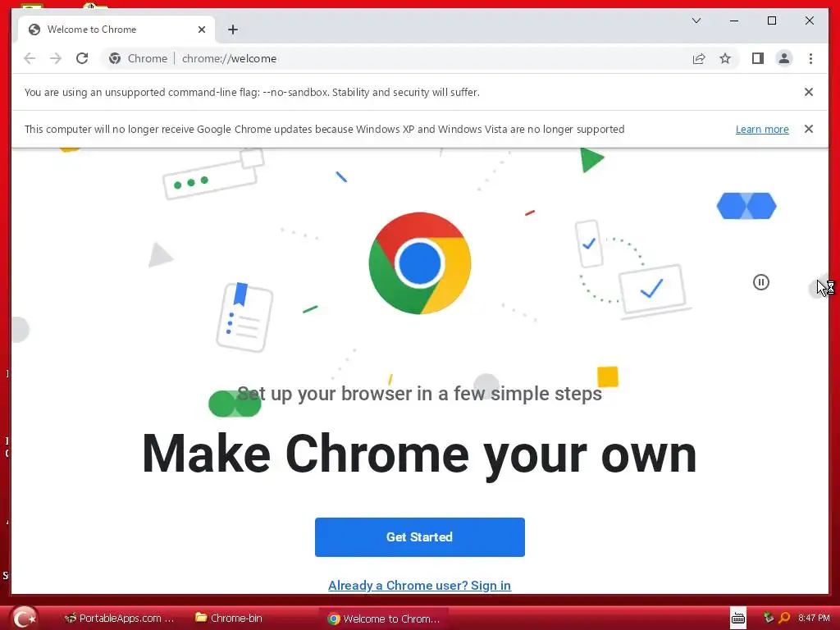Select Welcome to Chrome taskbar button
This screenshot has height=630, width=840.
[x=384, y=619]
